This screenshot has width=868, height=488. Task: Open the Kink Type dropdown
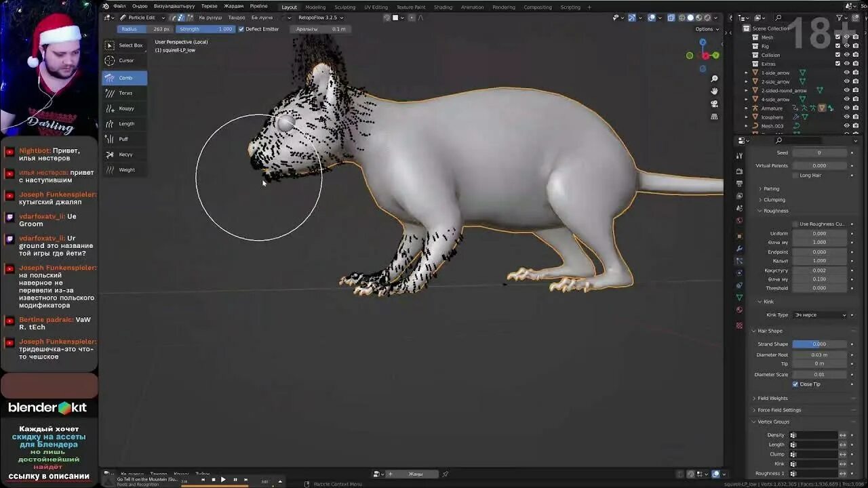click(821, 314)
